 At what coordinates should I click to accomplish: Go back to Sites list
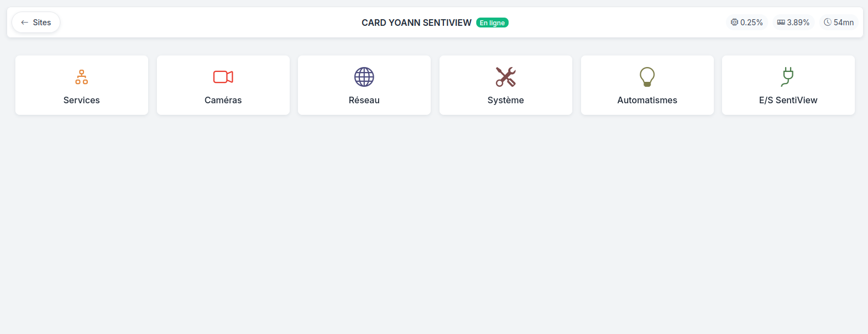click(36, 23)
